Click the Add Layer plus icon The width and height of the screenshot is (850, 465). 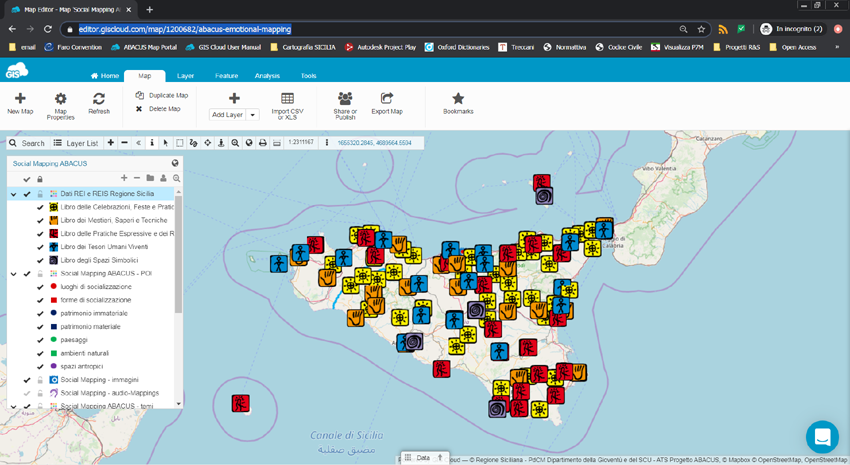tap(234, 98)
